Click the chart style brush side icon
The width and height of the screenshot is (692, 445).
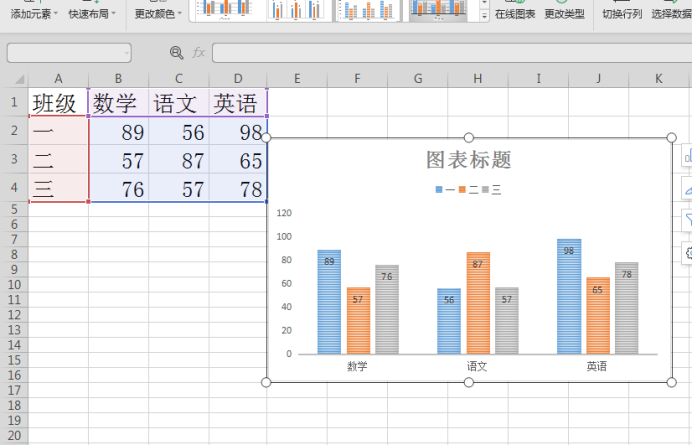(688, 188)
